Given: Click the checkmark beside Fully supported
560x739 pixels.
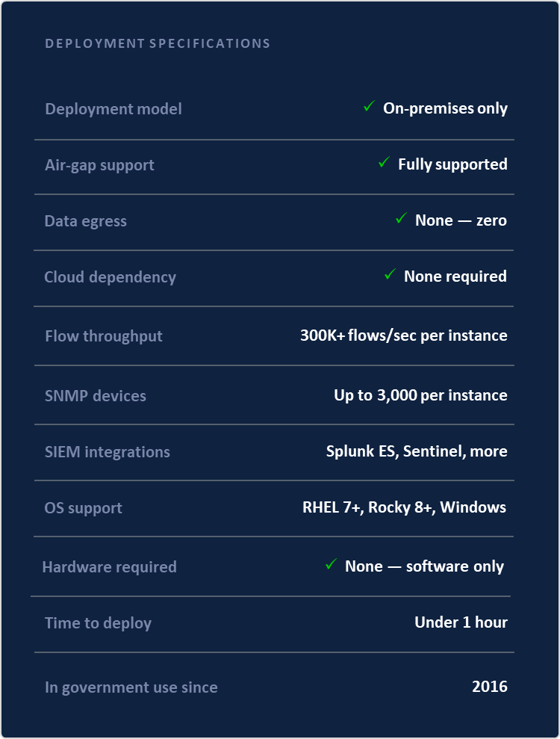Looking at the screenshot, I should (x=384, y=162).
